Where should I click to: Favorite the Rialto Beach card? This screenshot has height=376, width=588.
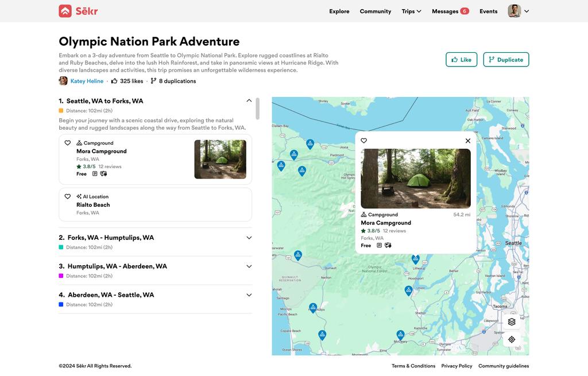68,196
